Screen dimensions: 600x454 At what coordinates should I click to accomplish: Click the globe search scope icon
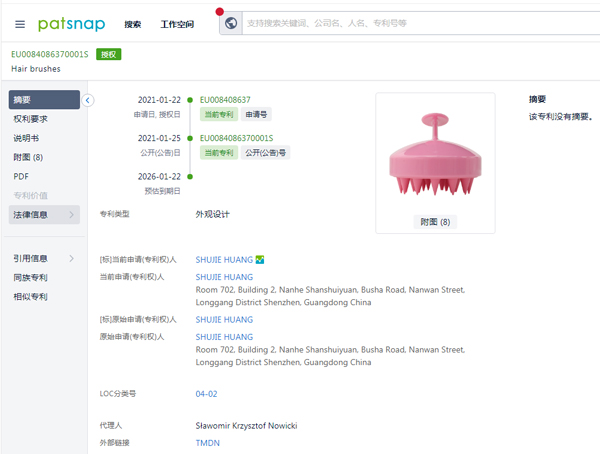(x=231, y=23)
